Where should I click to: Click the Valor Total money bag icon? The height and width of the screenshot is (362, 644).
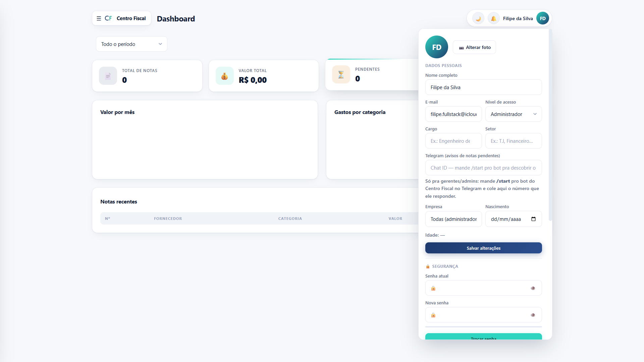pos(224,76)
